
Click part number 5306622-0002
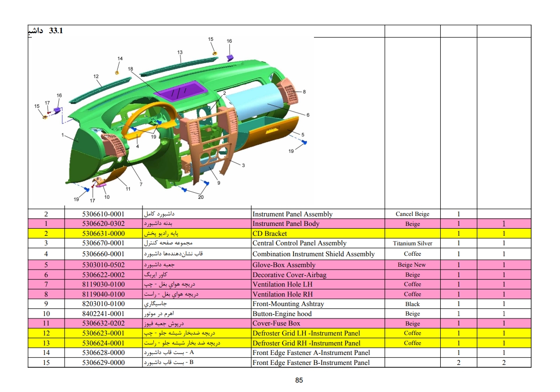pyautogui.click(x=103, y=275)
